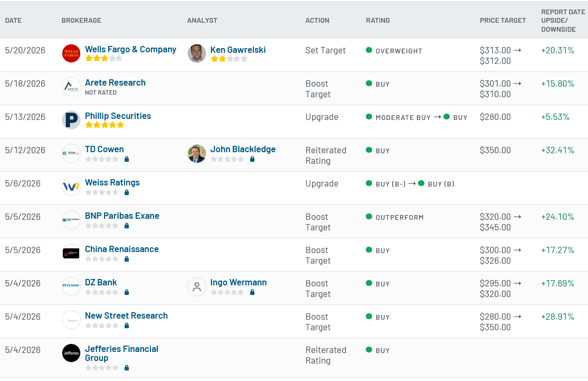Open the Wells Fargo & Company link
The height and width of the screenshot is (381, 588).
[130, 50]
